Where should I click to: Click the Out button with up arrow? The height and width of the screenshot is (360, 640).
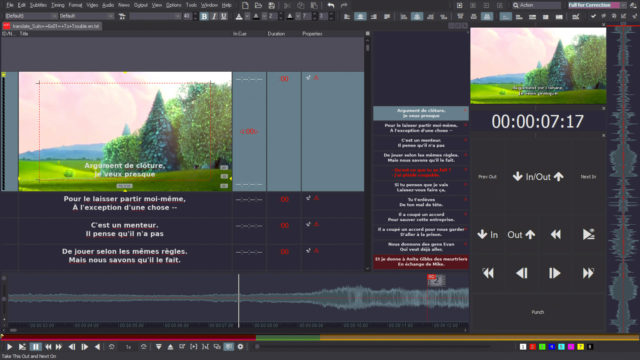(521, 235)
